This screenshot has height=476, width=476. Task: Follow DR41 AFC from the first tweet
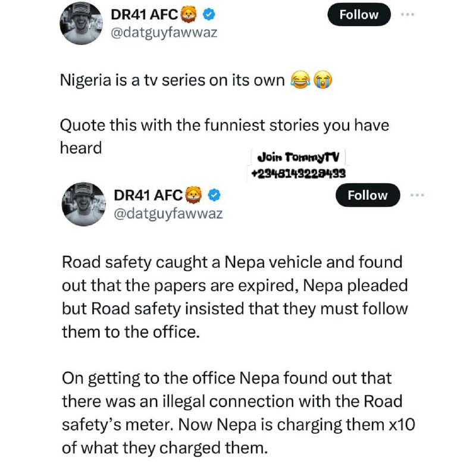(x=359, y=14)
